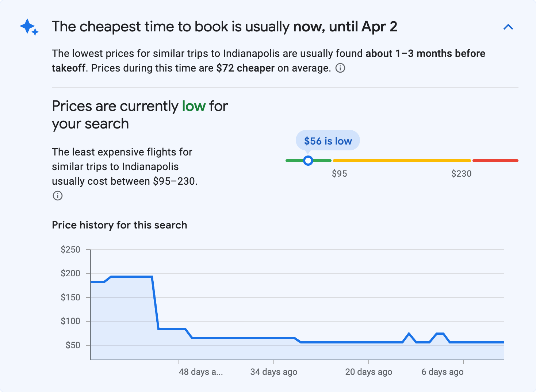Image resolution: width=536 pixels, height=392 pixels.
Task: Click the info icon under the price range text
Action: click(57, 196)
